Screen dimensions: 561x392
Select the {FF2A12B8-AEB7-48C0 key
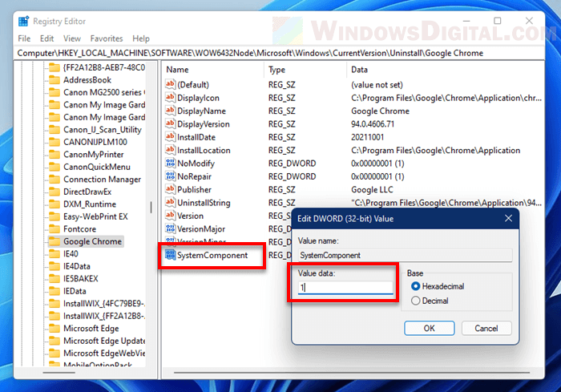pos(103,67)
